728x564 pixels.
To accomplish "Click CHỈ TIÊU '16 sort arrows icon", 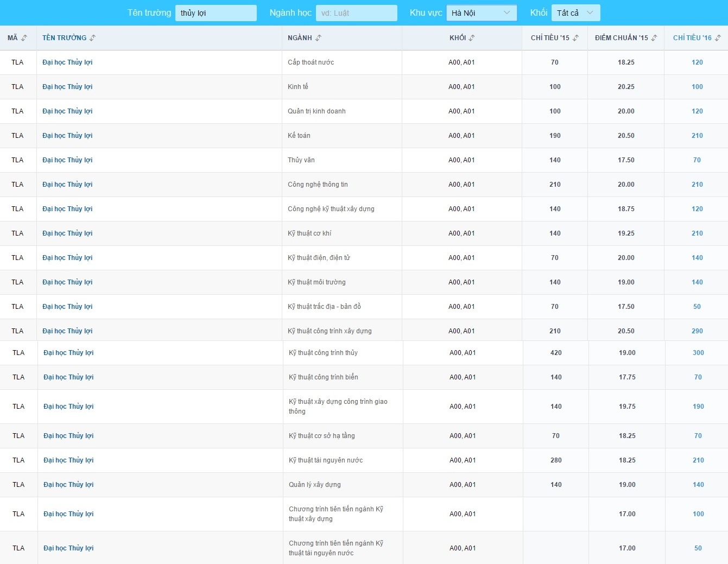I will 718,38.
